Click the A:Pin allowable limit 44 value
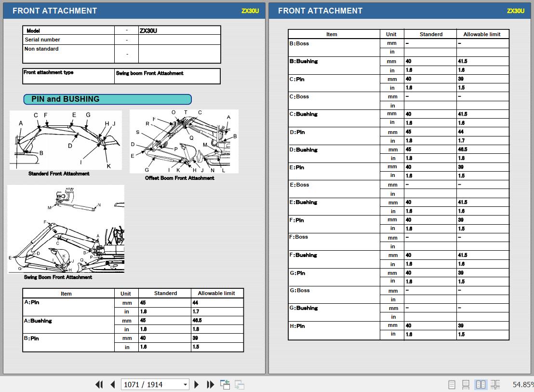 pyautogui.click(x=195, y=302)
